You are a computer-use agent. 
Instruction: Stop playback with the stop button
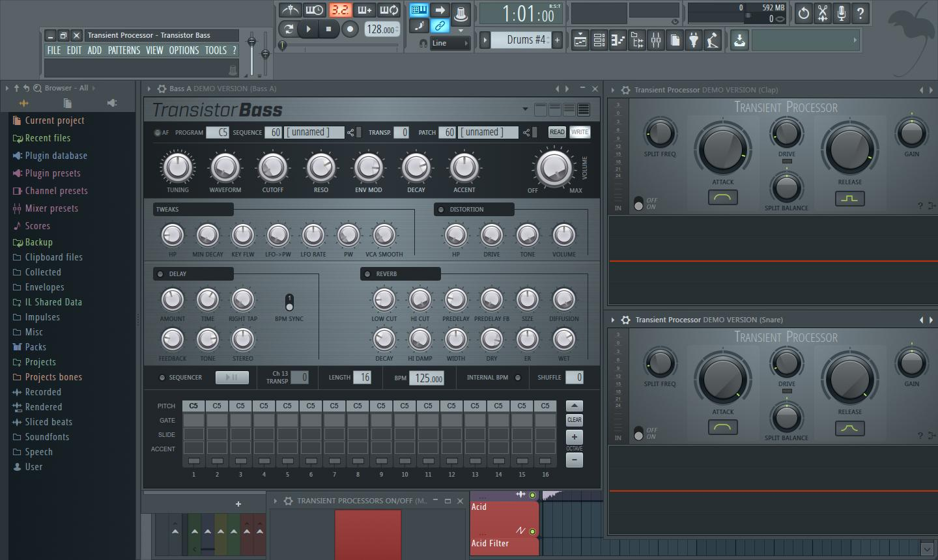(x=329, y=29)
